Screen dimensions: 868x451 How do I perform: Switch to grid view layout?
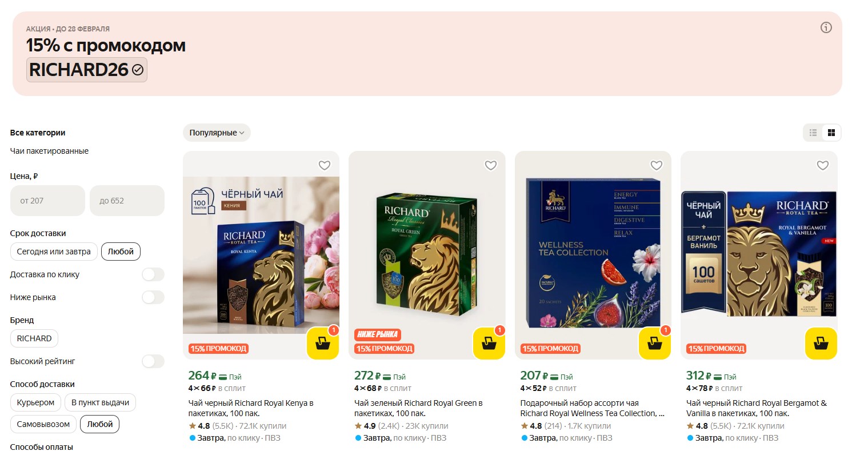pyautogui.click(x=831, y=133)
